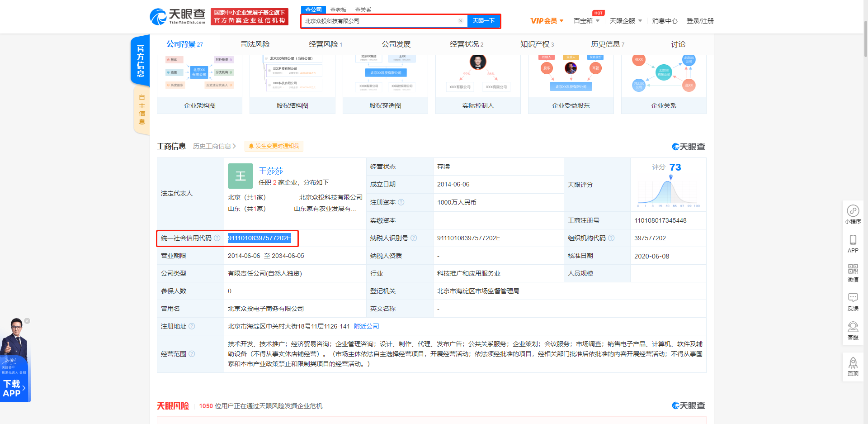Click 附近公司 link
Viewport: 868px width, 424px height.
click(x=366, y=326)
